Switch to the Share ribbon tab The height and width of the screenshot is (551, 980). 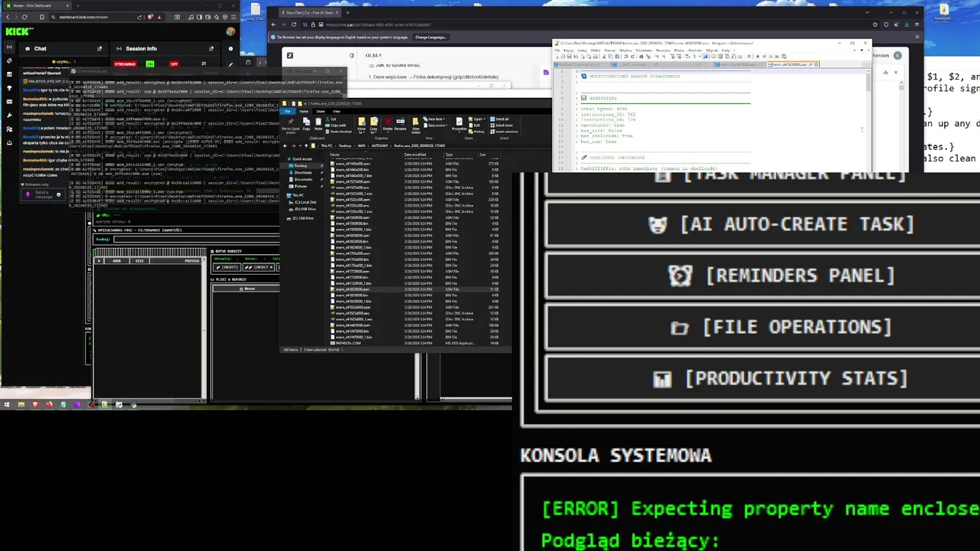[x=321, y=111]
